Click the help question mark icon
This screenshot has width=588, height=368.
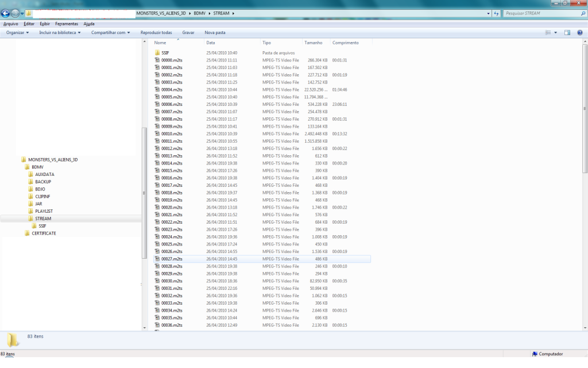pos(580,33)
